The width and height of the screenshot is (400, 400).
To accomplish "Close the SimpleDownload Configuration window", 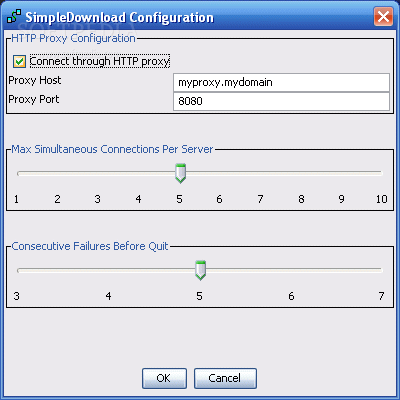I will tap(383, 17).
